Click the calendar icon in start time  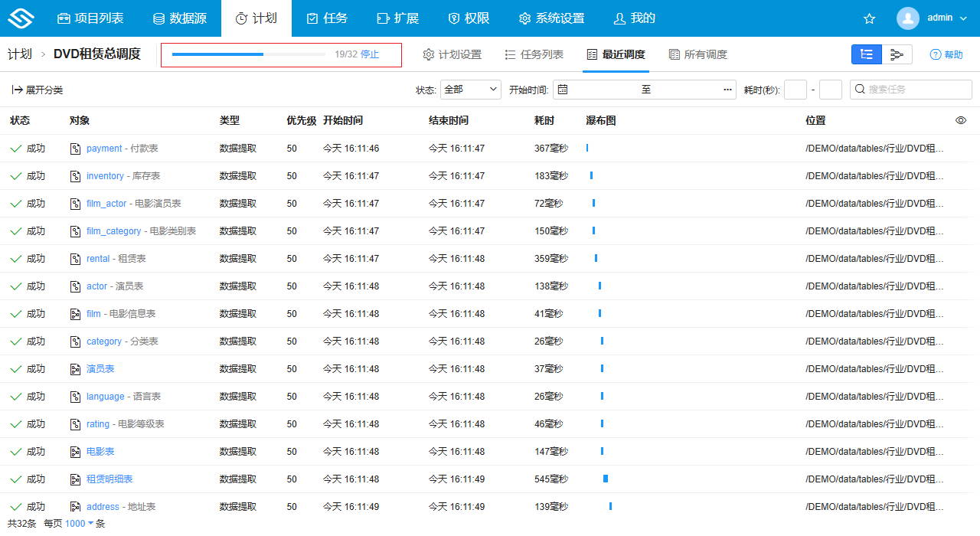pos(563,90)
